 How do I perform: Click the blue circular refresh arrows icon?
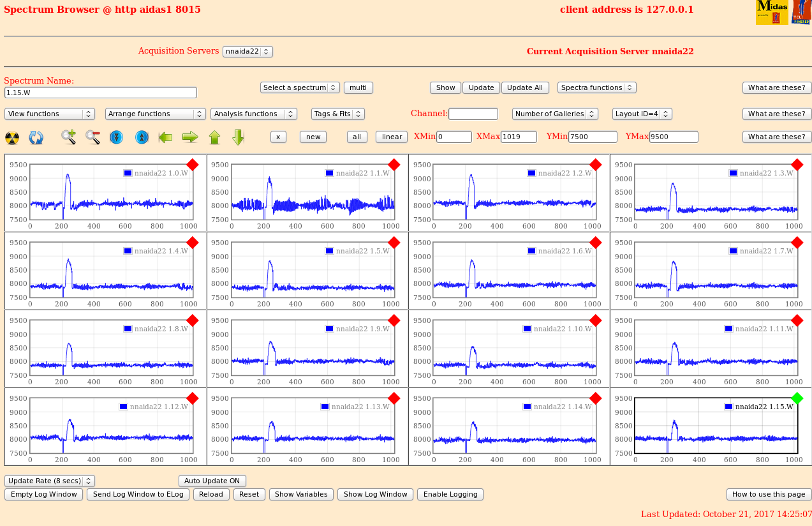(36, 137)
